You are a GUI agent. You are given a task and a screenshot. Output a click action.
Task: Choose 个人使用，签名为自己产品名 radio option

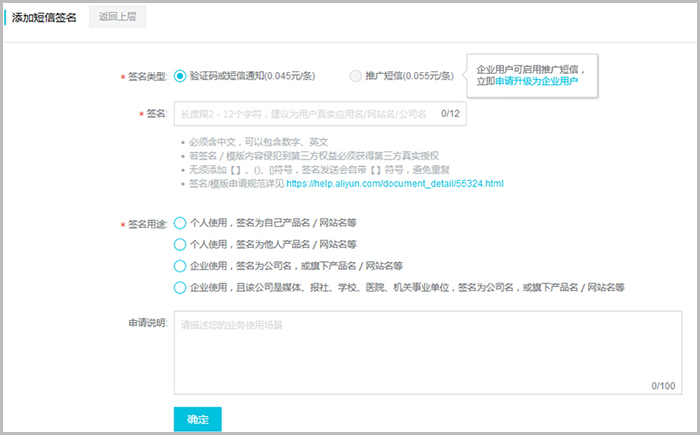click(180, 223)
